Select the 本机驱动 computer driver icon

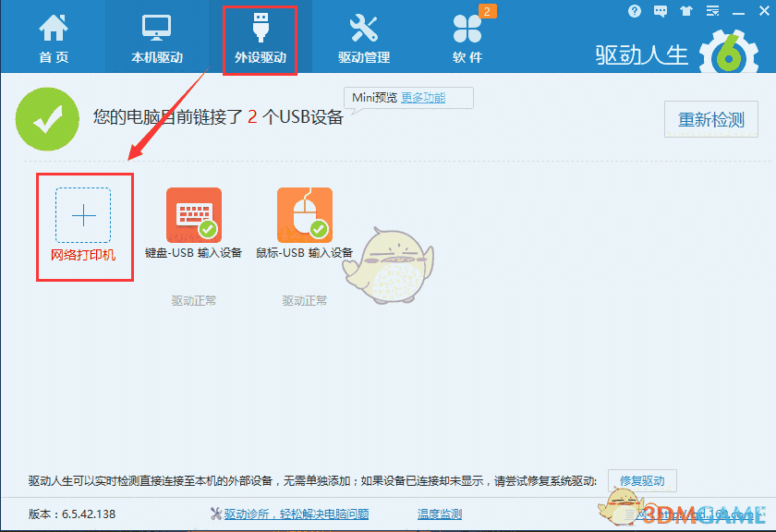154,34
